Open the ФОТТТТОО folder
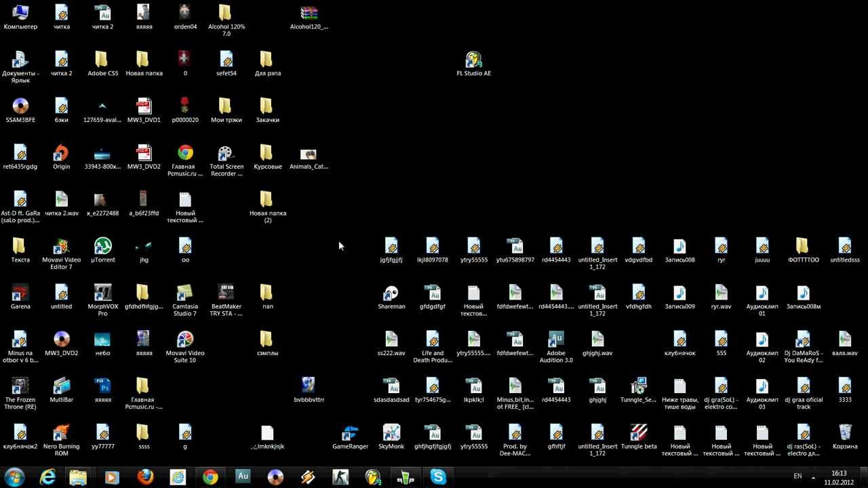This screenshot has width=868, height=488. (804, 251)
